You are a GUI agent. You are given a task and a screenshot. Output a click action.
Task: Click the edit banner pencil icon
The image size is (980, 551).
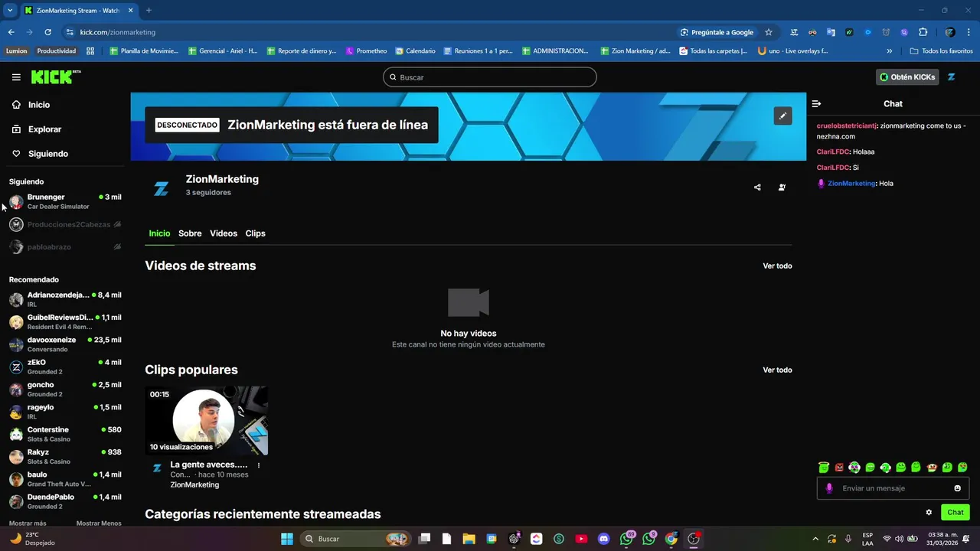[x=782, y=116]
